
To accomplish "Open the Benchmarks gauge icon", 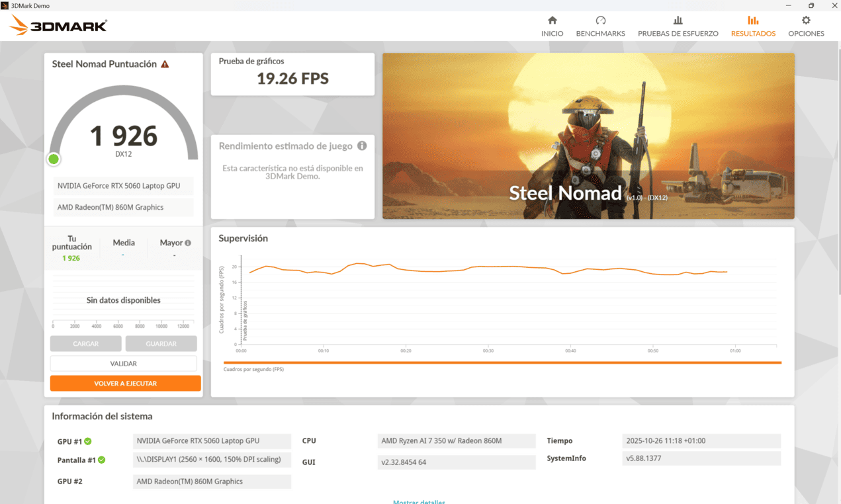I will click(600, 21).
